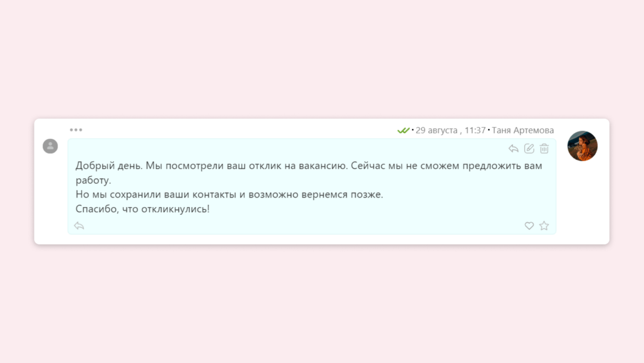Open the three-dots message options menu
This screenshot has width=644, height=363.
tap(76, 130)
